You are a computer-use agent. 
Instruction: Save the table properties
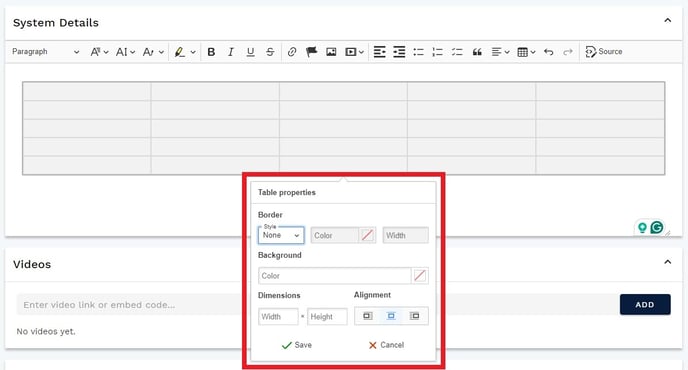pyautogui.click(x=297, y=345)
